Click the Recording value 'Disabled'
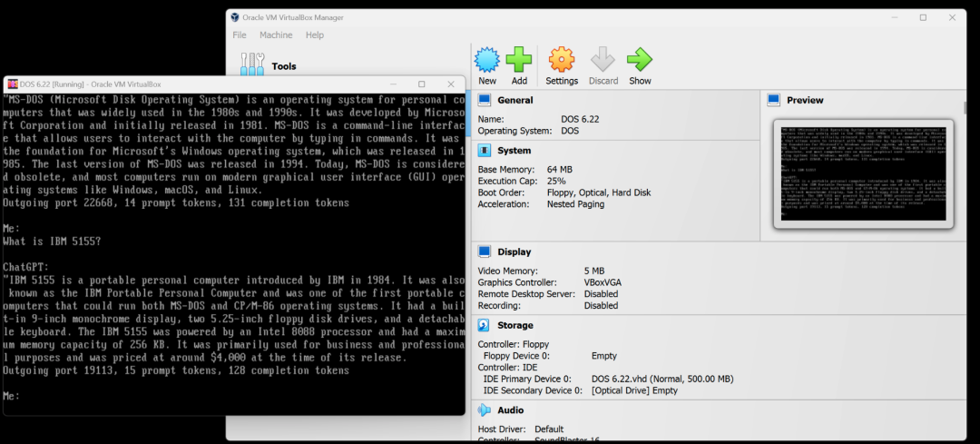 (601, 306)
